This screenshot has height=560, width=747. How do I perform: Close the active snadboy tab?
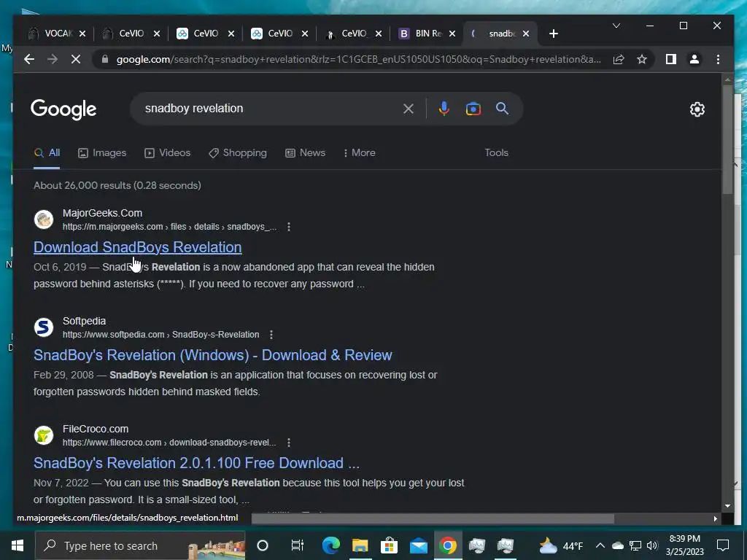525,34
